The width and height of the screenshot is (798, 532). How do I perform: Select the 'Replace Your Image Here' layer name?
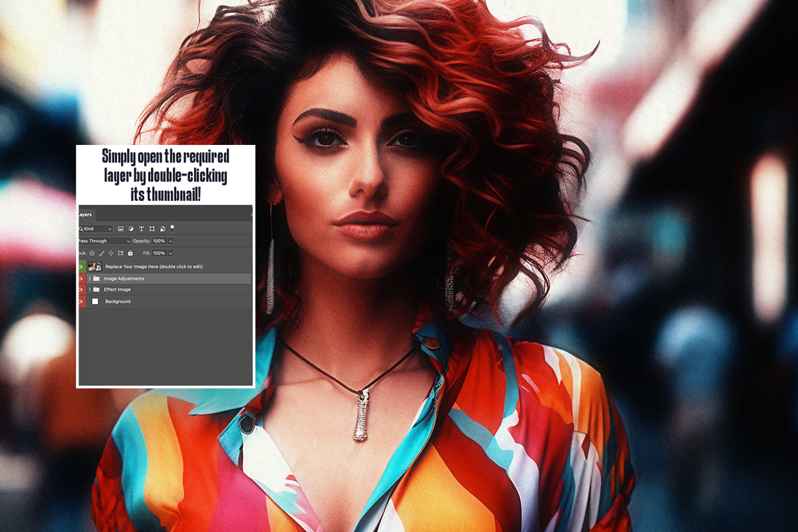pos(154,267)
